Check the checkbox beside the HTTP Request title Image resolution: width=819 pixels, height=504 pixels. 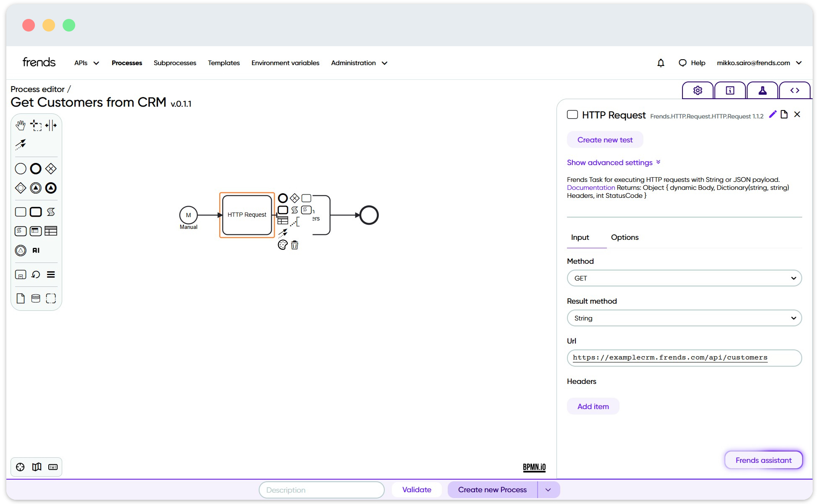pos(572,114)
